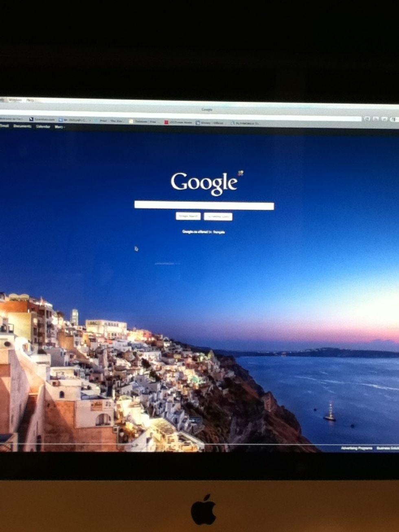Open the Advertising Programs footer link
The image size is (399, 532).
[x=356, y=448]
